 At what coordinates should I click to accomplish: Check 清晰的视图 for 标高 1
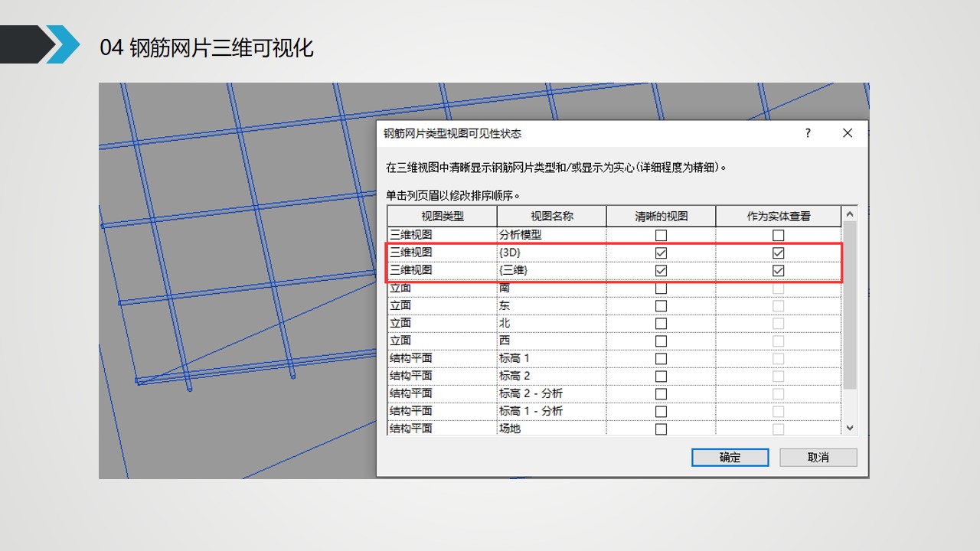[x=661, y=358]
